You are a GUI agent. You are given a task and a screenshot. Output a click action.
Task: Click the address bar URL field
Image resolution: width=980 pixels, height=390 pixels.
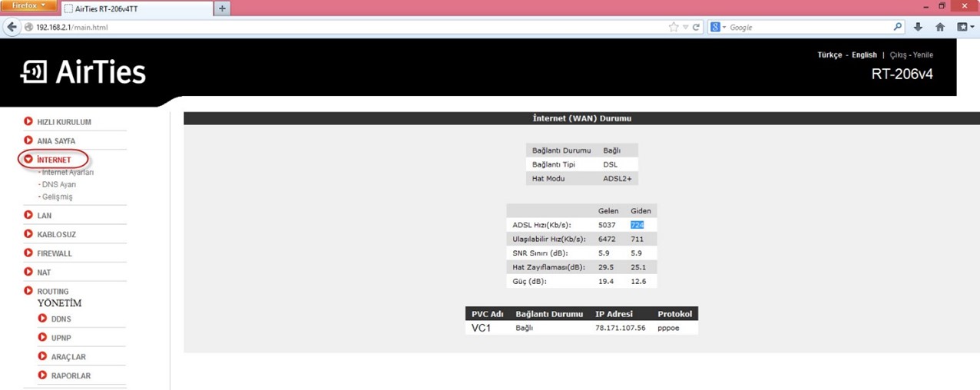click(x=346, y=27)
